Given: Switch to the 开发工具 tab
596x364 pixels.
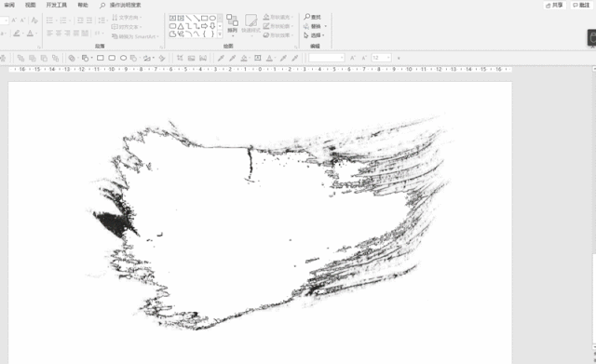Looking at the screenshot, I should (x=56, y=5).
